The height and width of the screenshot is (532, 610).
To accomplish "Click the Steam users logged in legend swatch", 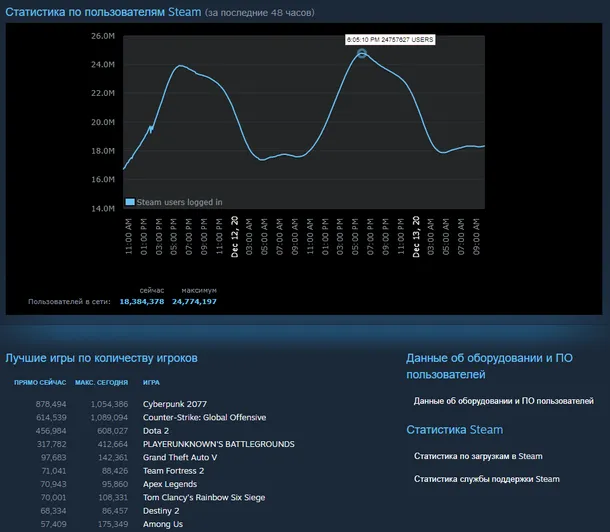I will pyautogui.click(x=130, y=202).
